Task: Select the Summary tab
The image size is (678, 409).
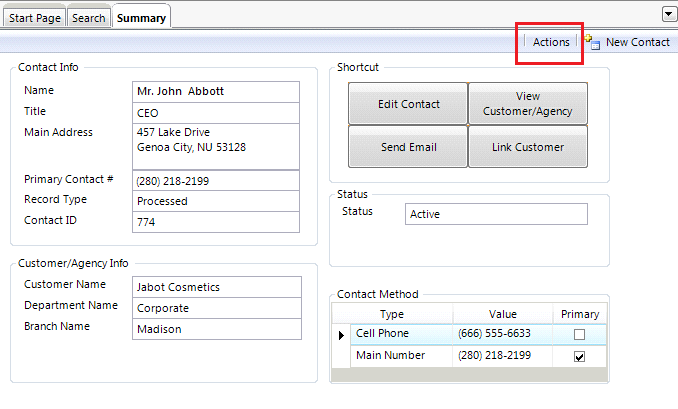Action: click(x=141, y=17)
